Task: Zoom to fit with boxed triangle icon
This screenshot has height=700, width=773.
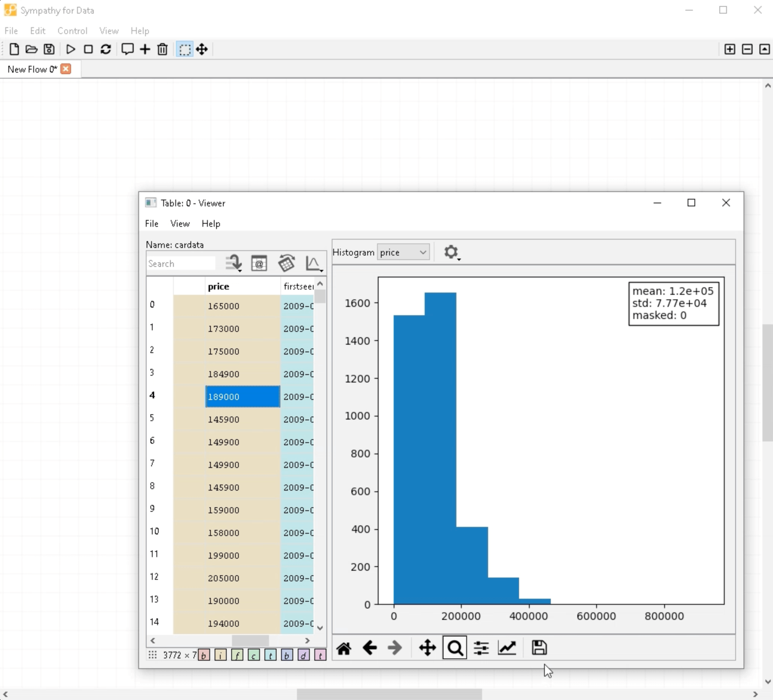Action: pyautogui.click(x=764, y=49)
